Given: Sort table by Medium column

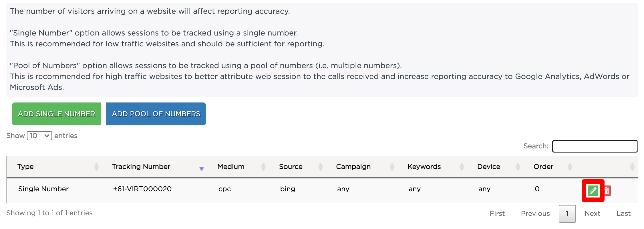Looking at the screenshot, I should tap(263, 167).
